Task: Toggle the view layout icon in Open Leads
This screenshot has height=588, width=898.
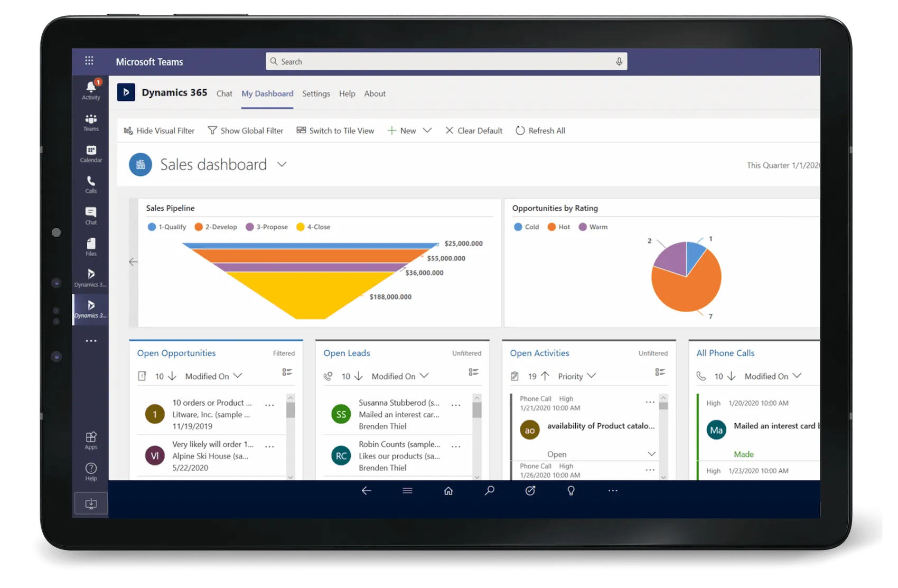Action: (x=474, y=372)
